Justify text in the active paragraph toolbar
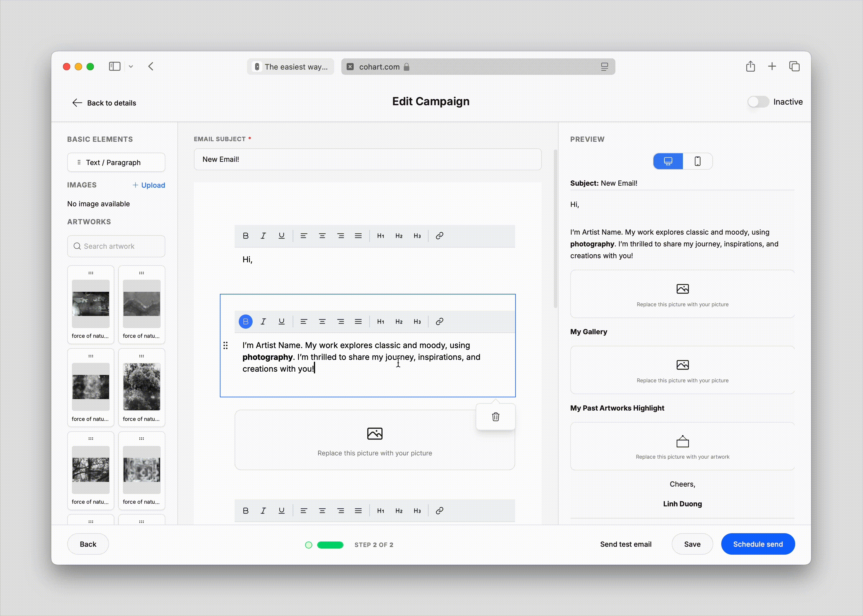 [358, 322]
